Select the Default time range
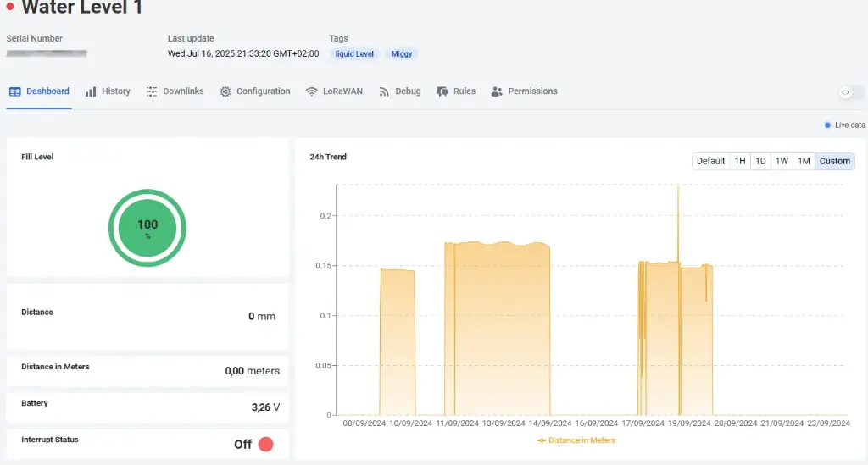Viewport: 868px width, 465px height. coord(710,161)
